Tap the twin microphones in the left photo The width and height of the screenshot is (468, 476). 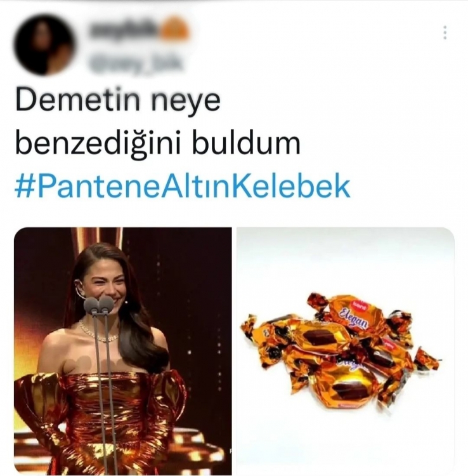coord(98,305)
